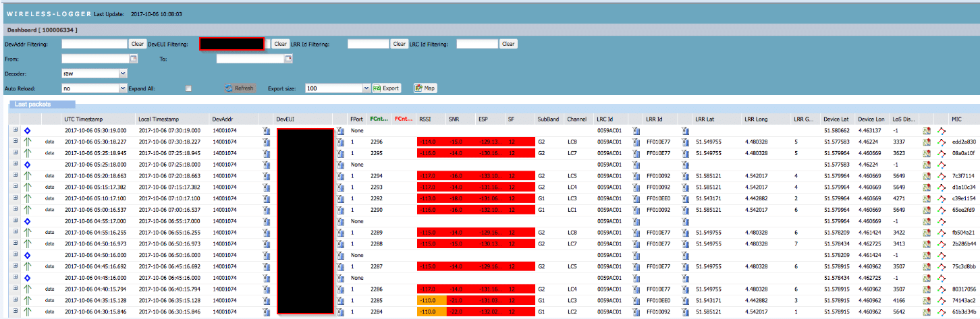Click path icon for MIC 7c3f7114 row
Screen dimensions: 980x319
[941, 175]
